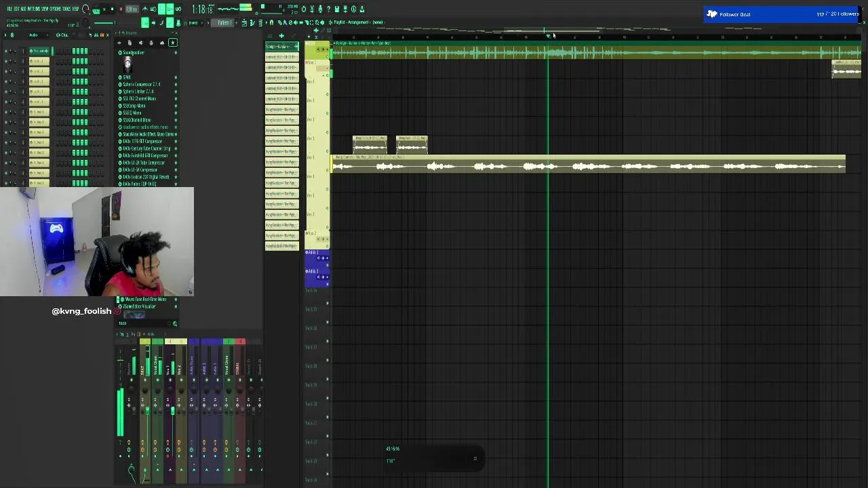This screenshot has height=488, width=868.
Task: Select SSLEQ Mono plugin
Action: pyautogui.click(x=132, y=113)
